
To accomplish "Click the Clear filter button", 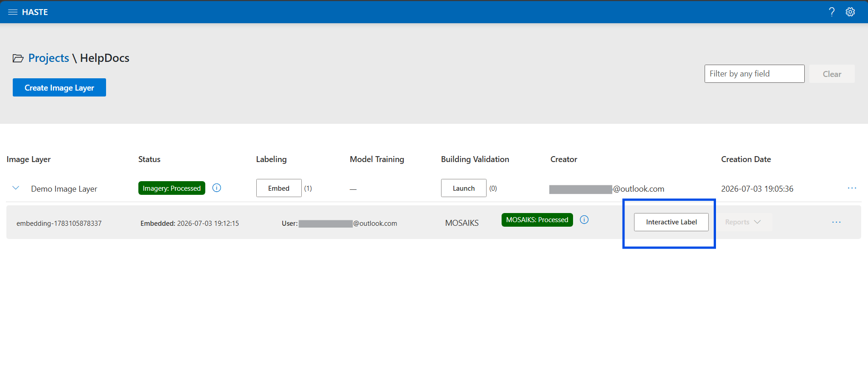I will tap(832, 74).
